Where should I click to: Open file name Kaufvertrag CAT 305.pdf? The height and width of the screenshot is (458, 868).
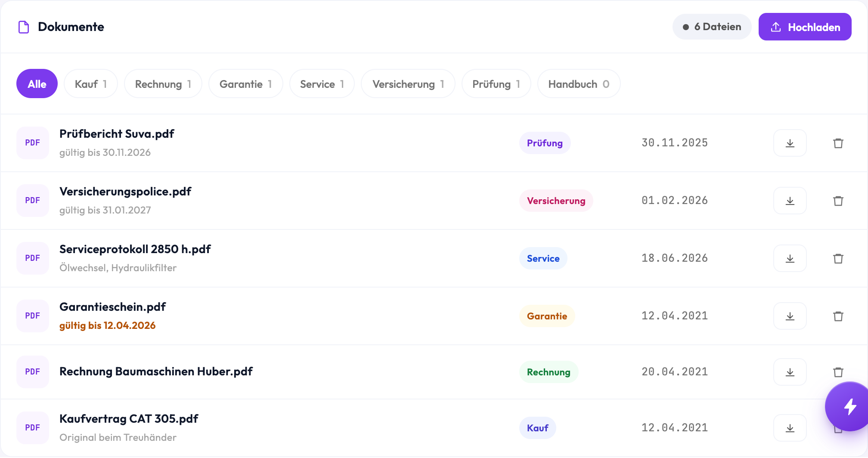[129, 419]
